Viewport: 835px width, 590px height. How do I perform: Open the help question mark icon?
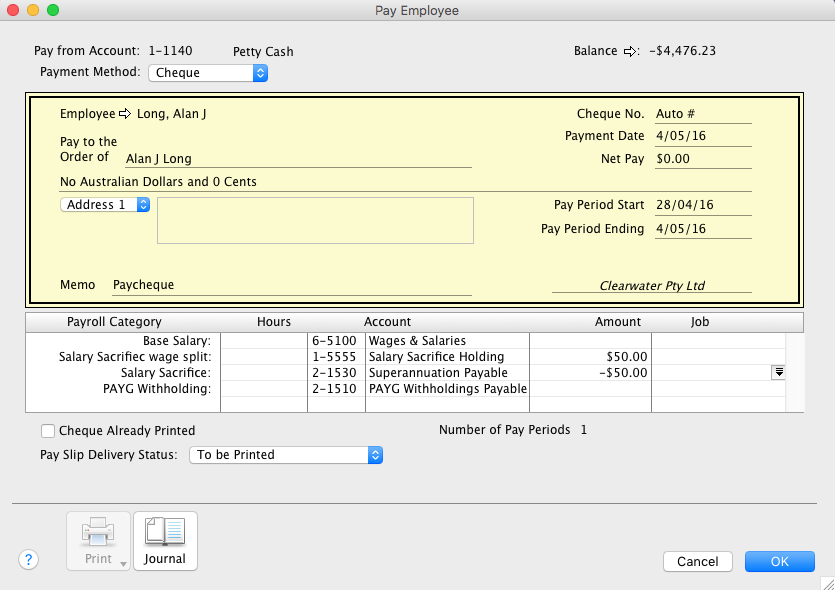28,560
